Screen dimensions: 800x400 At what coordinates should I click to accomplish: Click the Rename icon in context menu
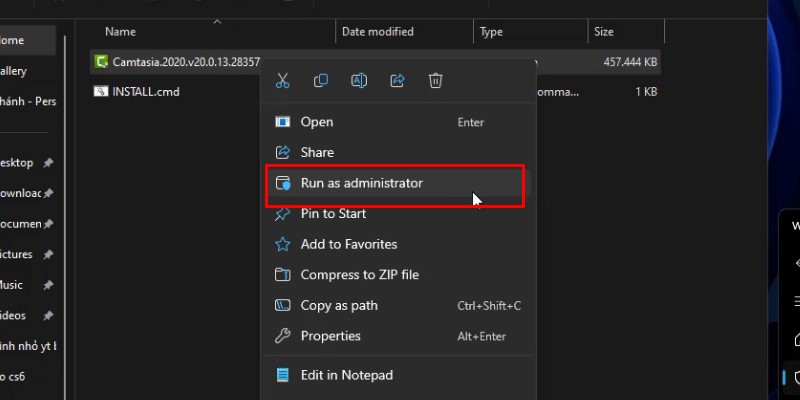359,81
